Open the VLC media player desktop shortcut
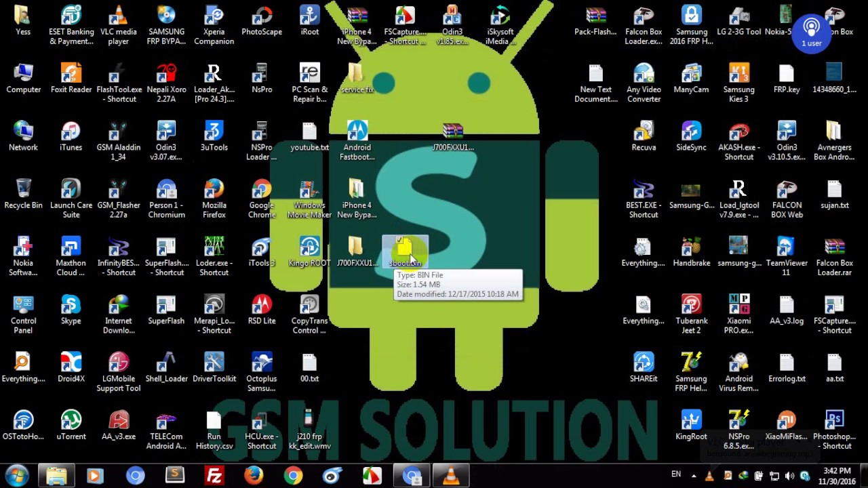The width and height of the screenshot is (868, 488). click(119, 25)
